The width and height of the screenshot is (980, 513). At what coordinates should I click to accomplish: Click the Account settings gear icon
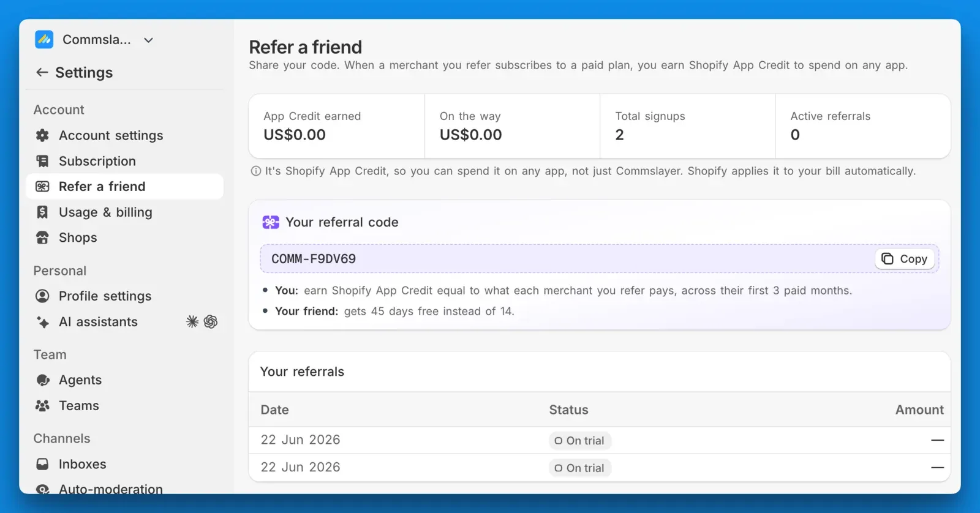42,135
